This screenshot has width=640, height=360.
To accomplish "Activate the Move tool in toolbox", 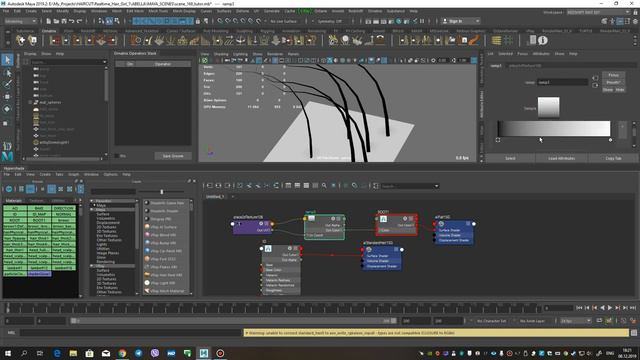I will click(7, 97).
